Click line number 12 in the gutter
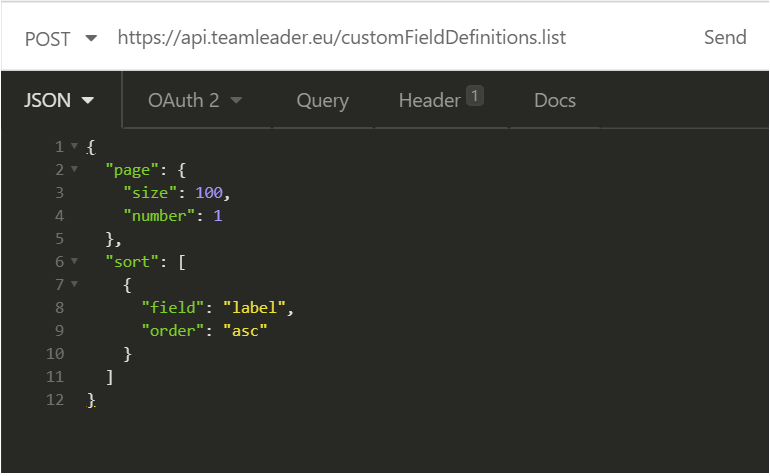The height and width of the screenshot is (476, 770). click(x=55, y=400)
